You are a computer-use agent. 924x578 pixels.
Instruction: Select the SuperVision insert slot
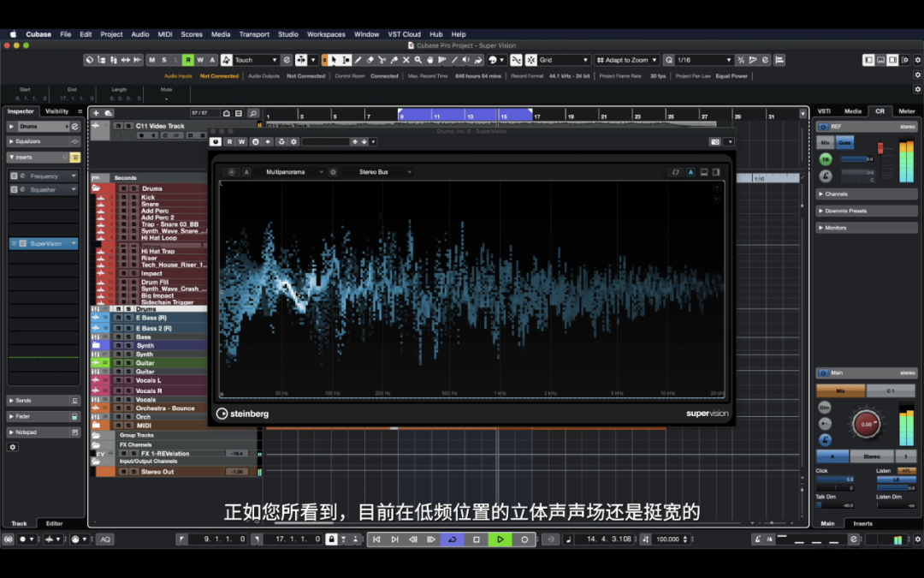click(44, 243)
